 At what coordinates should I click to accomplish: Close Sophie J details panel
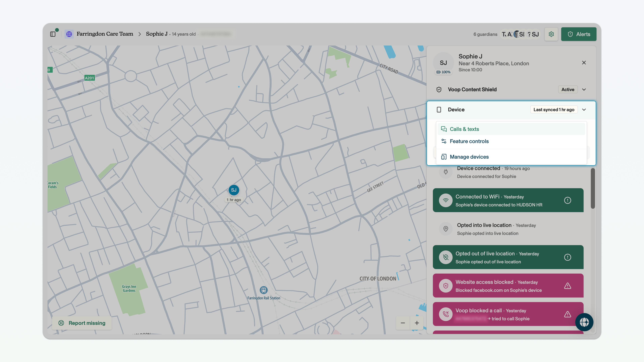pos(584,63)
